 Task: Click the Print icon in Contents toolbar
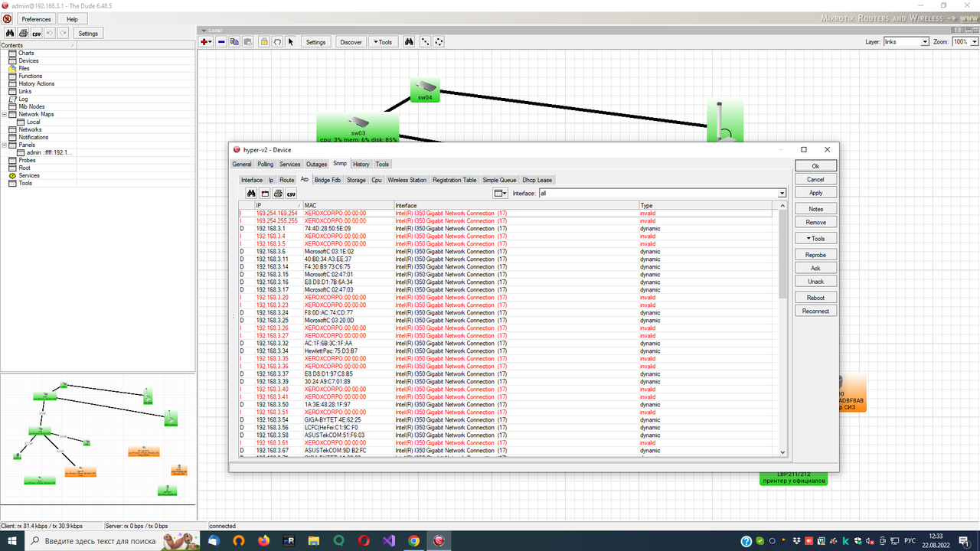click(x=24, y=34)
